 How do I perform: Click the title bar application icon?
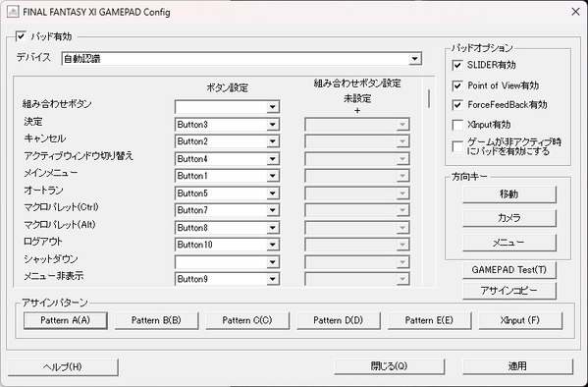click(x=13, y=12)
